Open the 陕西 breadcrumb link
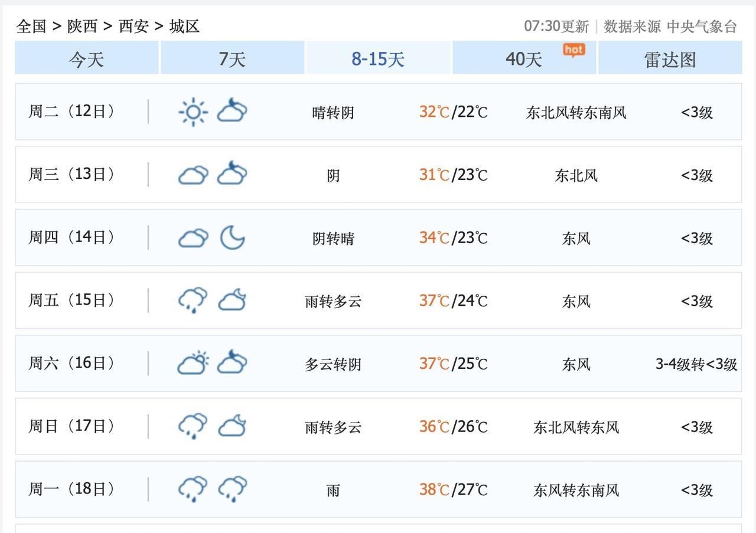This screenshot has height=533, width=756. click(82, 26)
